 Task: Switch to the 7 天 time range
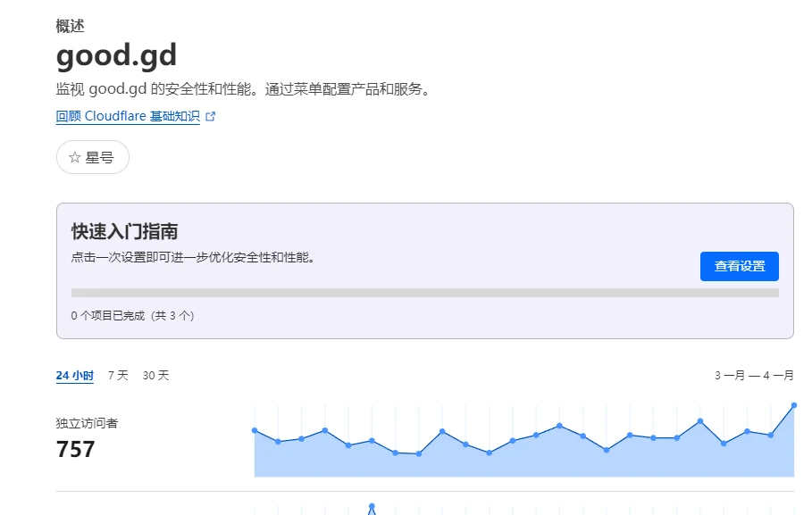118,376
